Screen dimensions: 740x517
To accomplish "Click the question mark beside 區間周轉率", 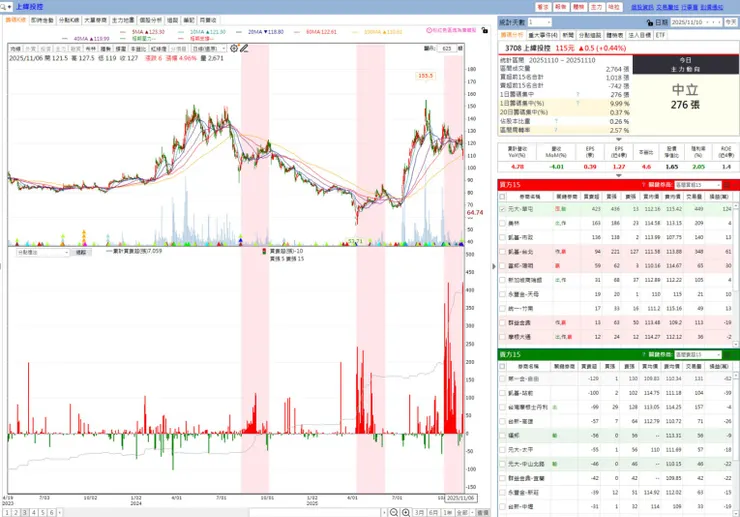I will point(556,130).
